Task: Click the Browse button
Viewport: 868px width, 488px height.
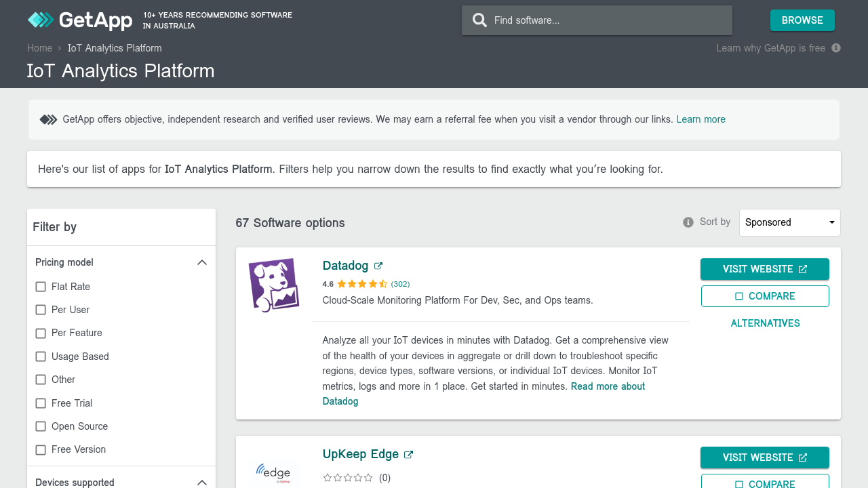Action: click(802, 20)
